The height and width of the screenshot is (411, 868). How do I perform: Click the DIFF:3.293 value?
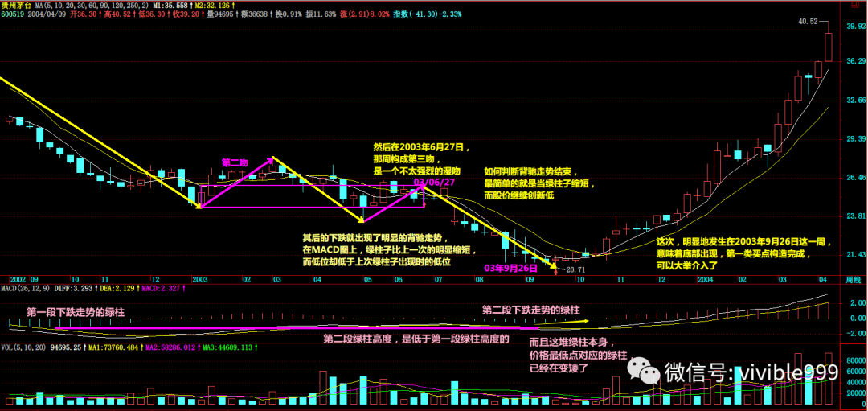(74, 289)
